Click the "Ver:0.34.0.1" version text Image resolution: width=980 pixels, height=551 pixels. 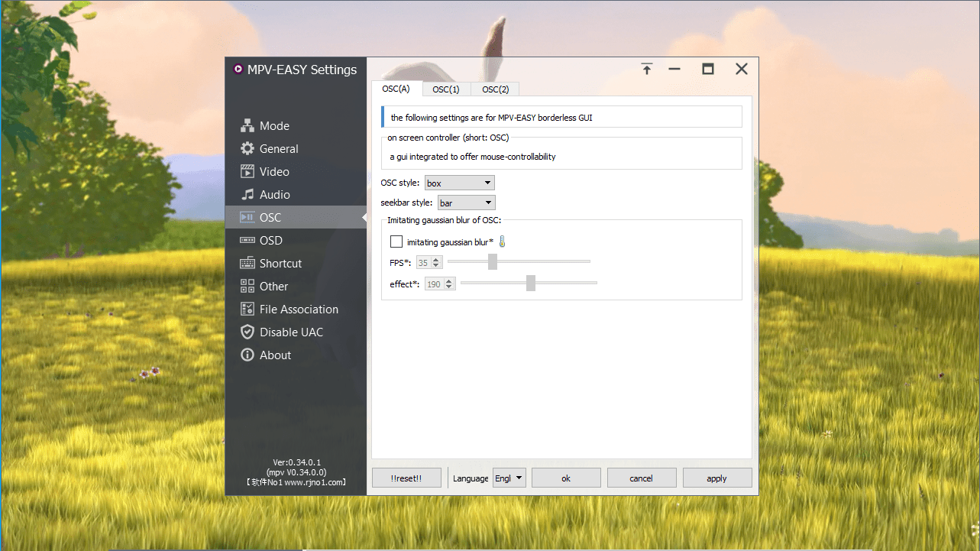[x=296, y=462]
